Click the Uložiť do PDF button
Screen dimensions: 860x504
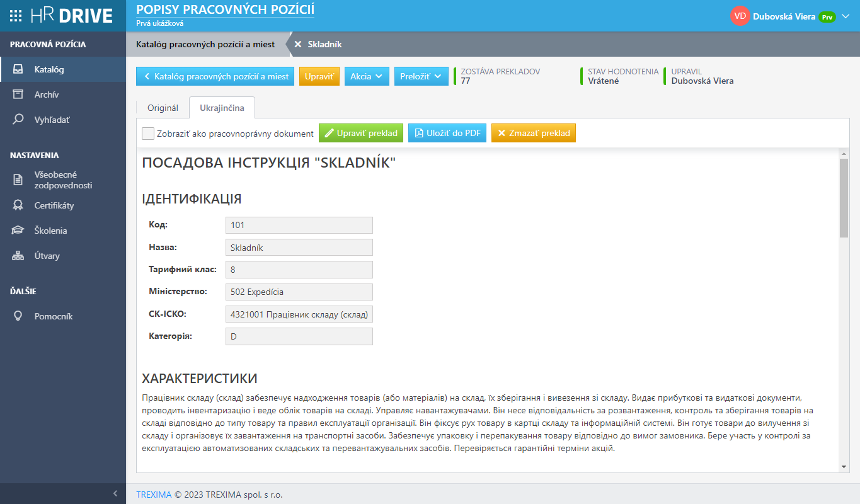coord(447,133)
